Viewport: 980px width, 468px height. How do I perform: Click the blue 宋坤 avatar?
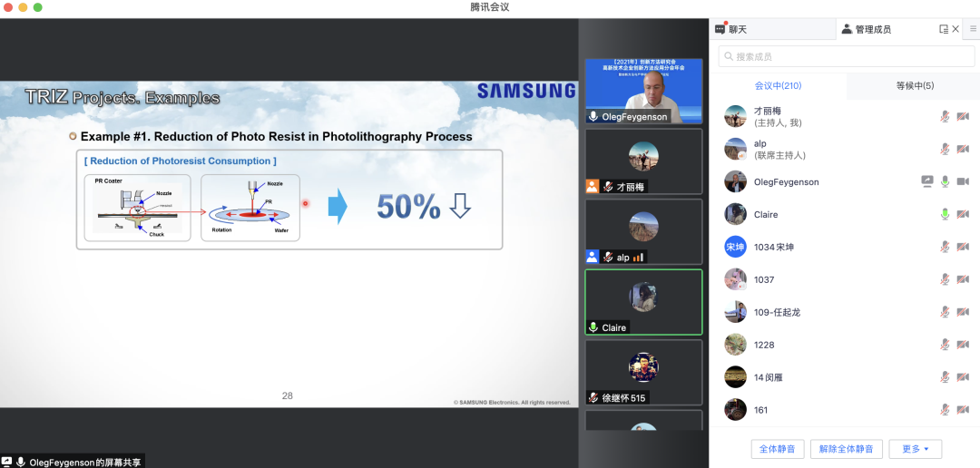click(736, 247)
